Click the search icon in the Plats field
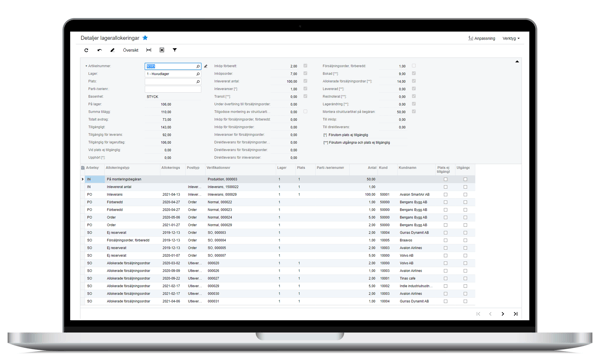The height and width of the screenshot is (360, 600). (x=198, y=81)
